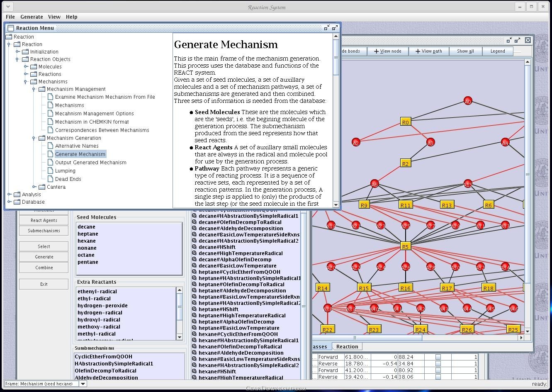Image resolution: width=552 pixels, height=392 pixels.
Task: Click the Combine button
Action: pyautogui.click(x=44, y=268)
